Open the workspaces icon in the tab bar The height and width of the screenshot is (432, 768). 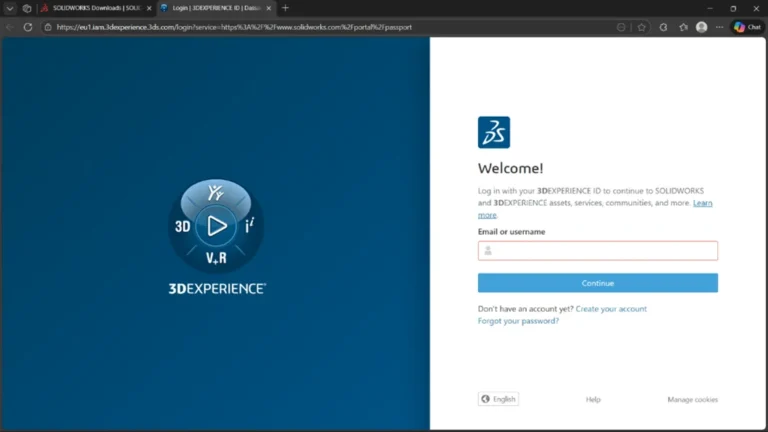[x=27, y=8]
